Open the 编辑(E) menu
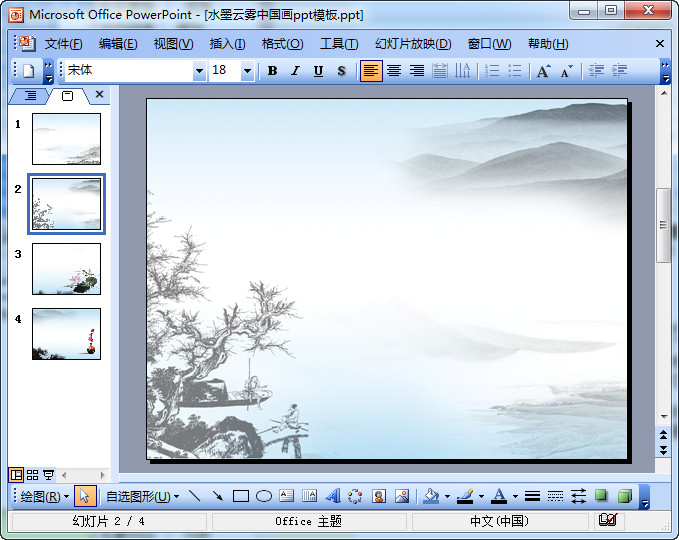The width and height of the screenshot is (679, 540). 118,44
